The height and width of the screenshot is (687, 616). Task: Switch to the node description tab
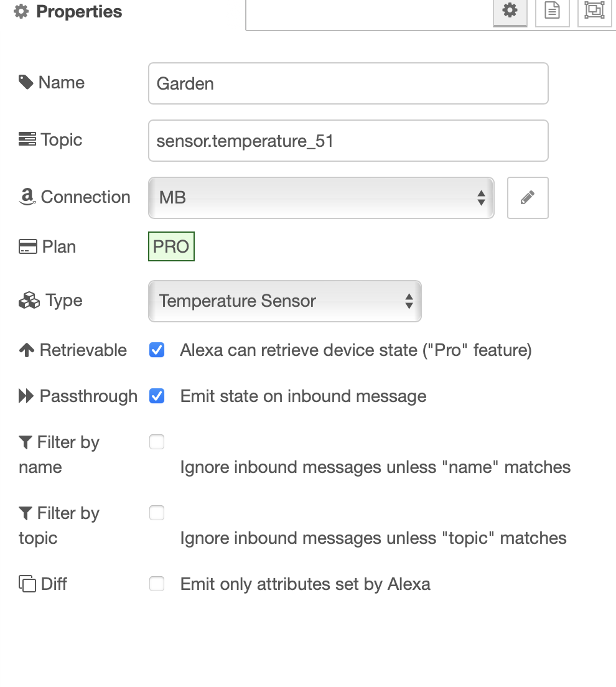coord(552,11)
